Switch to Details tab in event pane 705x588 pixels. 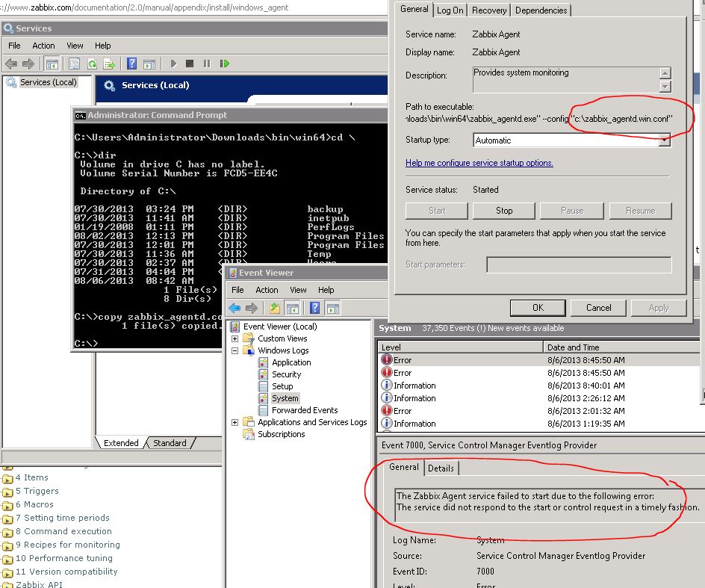pyautogui.click(x=441, y=468)
